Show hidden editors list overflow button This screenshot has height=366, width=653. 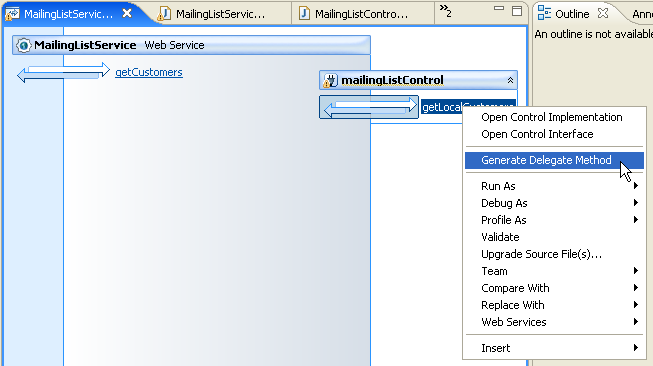point(446,11)
